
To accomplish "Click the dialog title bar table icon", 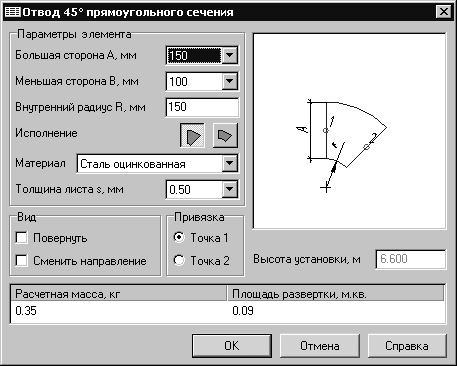I will pos(13,12).
